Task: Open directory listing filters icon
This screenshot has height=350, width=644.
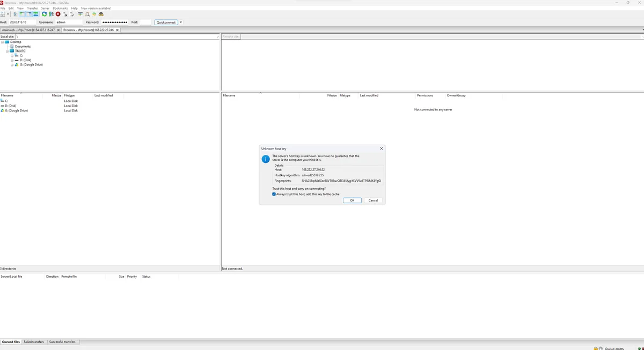Action: click(x=80, y=14)
